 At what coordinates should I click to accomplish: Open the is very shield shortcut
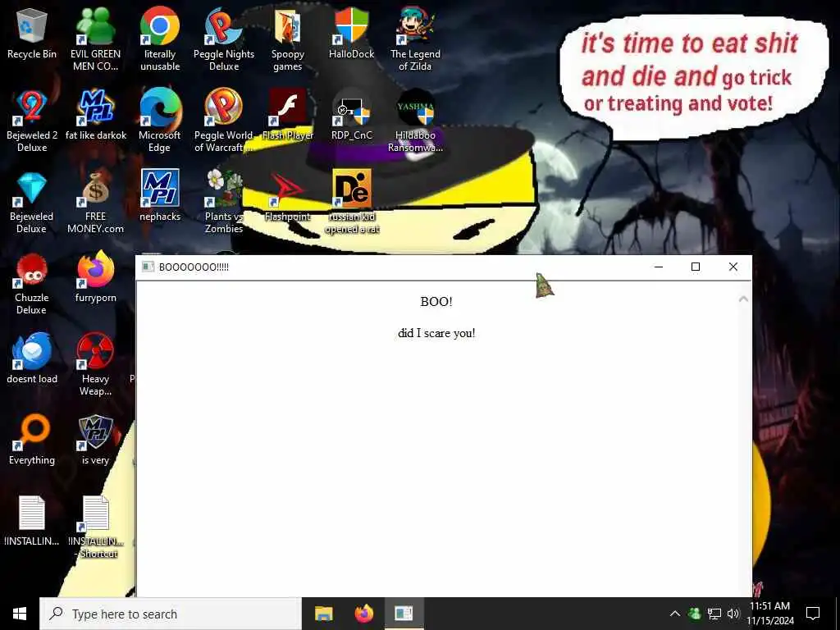(x=95, y=441)
